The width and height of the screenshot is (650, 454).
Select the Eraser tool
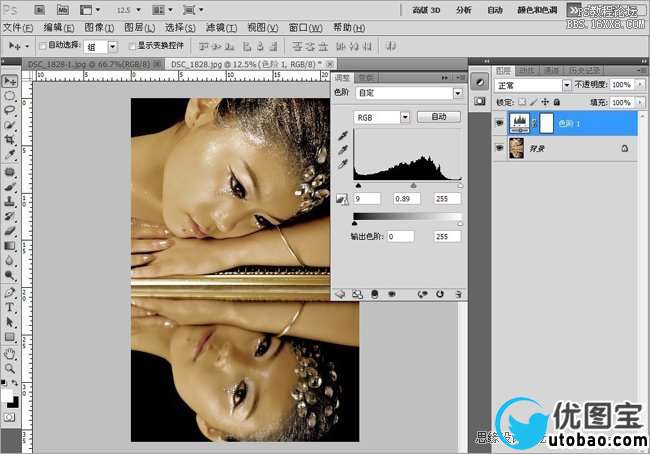click(x=9, y=231)
